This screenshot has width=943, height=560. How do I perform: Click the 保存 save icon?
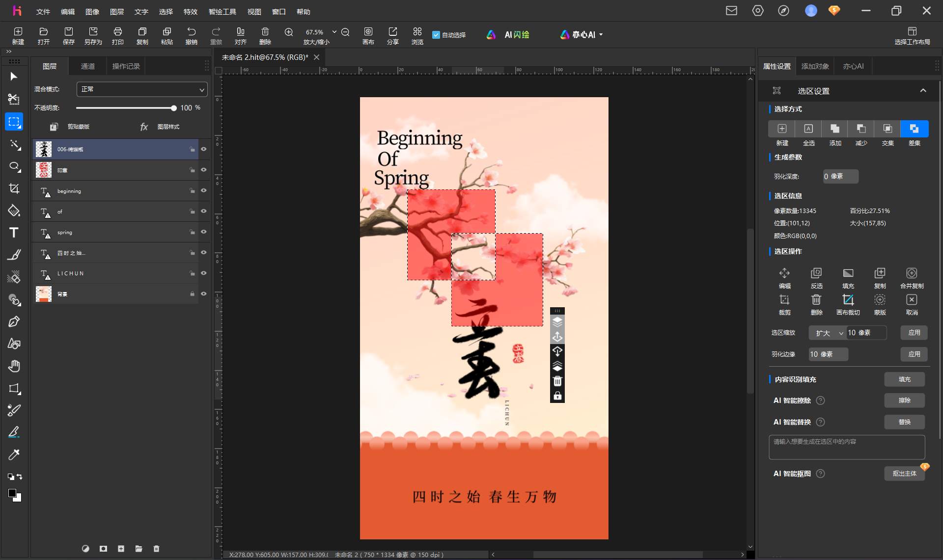click(68, 35)
